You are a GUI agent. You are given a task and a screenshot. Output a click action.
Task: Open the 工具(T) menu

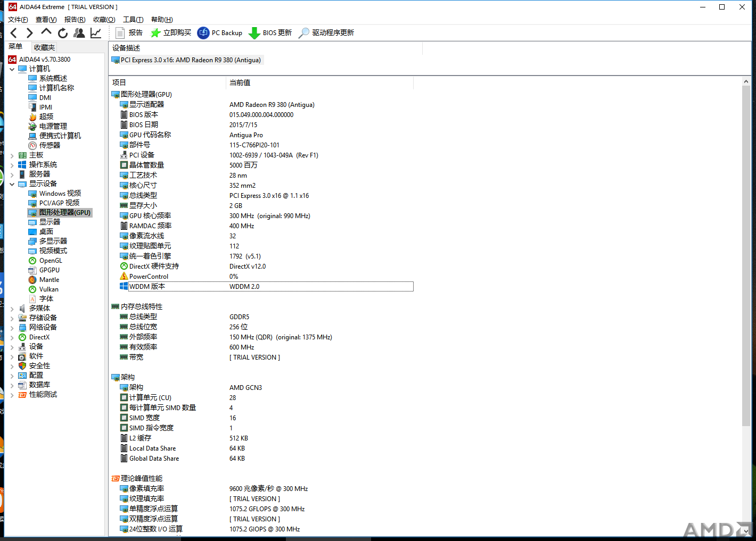point(133,20)
